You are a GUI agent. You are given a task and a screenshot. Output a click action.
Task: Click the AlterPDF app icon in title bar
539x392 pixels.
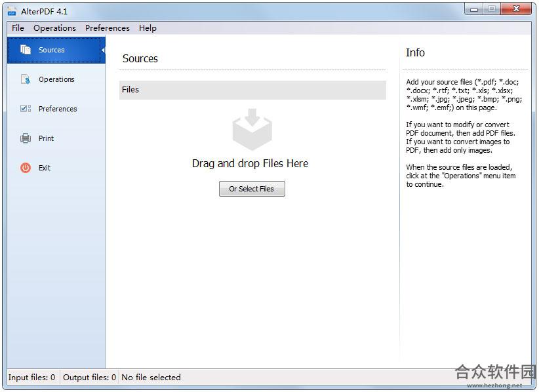(x=12, y=11)
